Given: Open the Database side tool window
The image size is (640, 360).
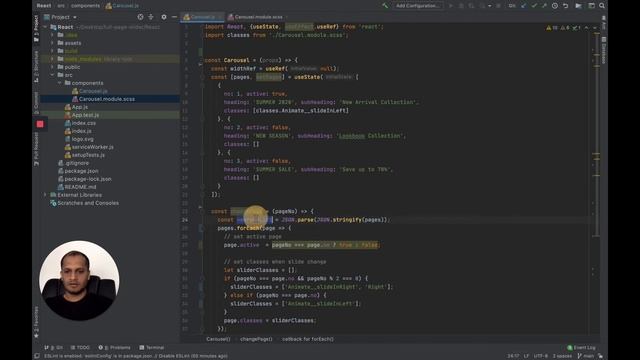Looking at the screenshot, I should (x=604, y=50).
